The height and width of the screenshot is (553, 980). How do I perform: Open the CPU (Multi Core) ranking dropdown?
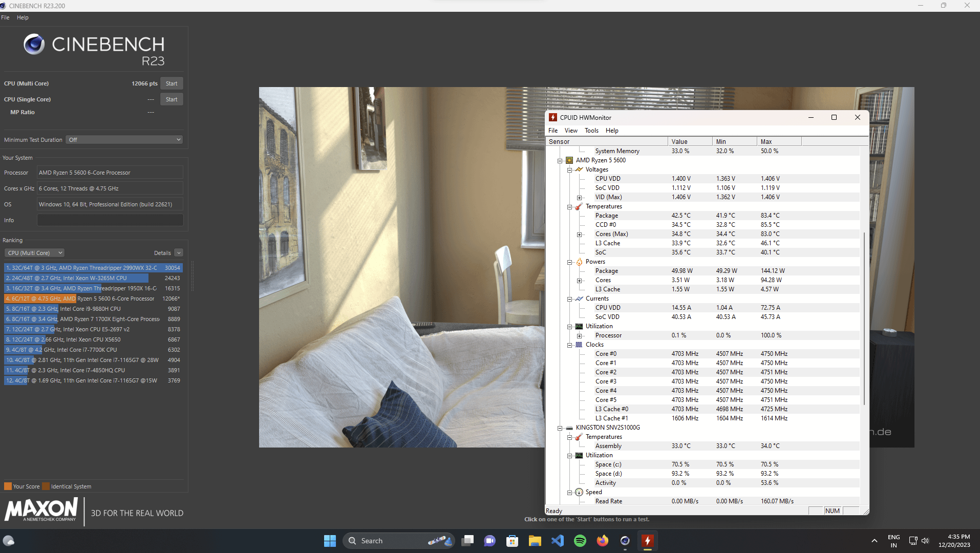point(35,253)
